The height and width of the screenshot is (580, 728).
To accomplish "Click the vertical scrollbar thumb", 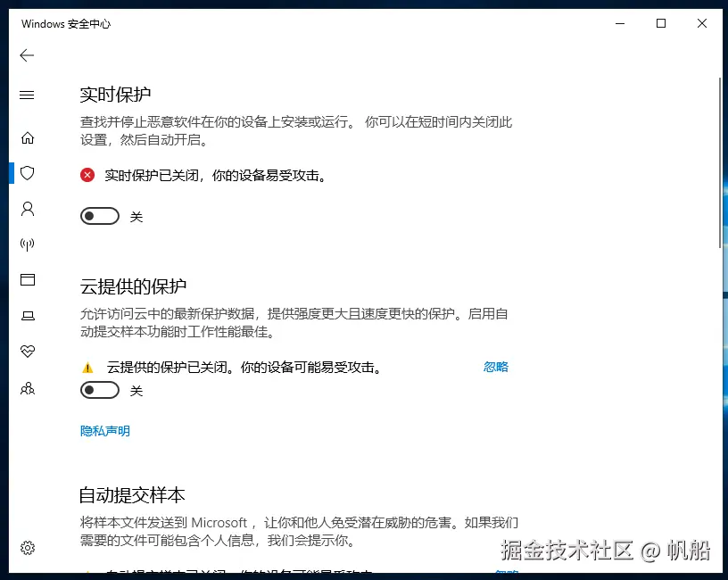I will pos(720,162).
